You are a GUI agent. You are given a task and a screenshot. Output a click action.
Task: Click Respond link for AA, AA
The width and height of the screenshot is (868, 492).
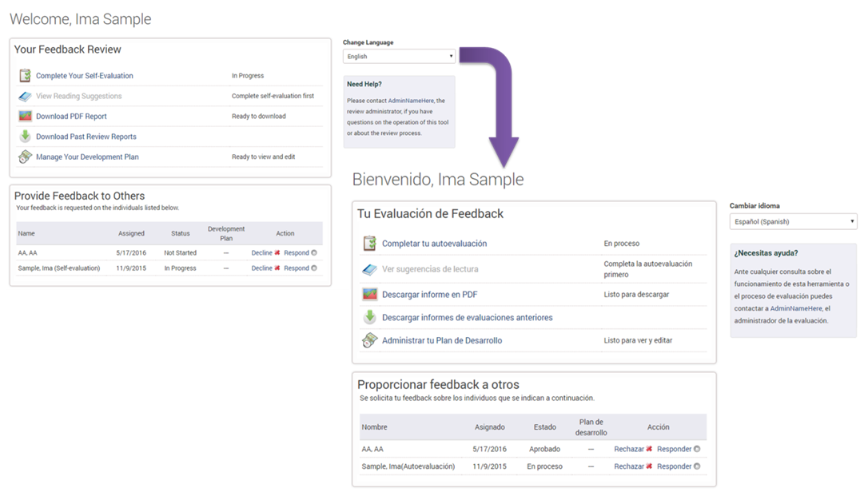tap(297, 253)
